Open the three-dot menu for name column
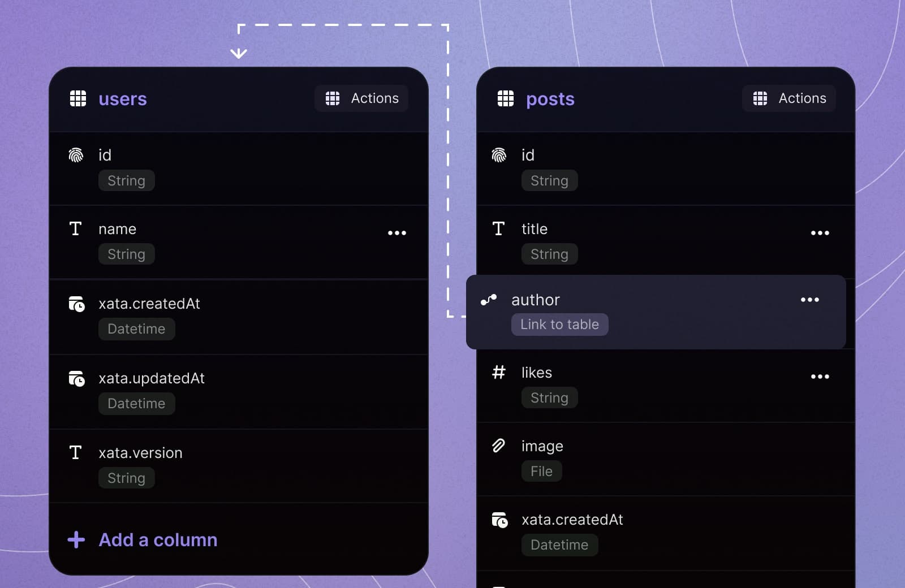This screenshot has height=588, width=905. coord(397,233)
